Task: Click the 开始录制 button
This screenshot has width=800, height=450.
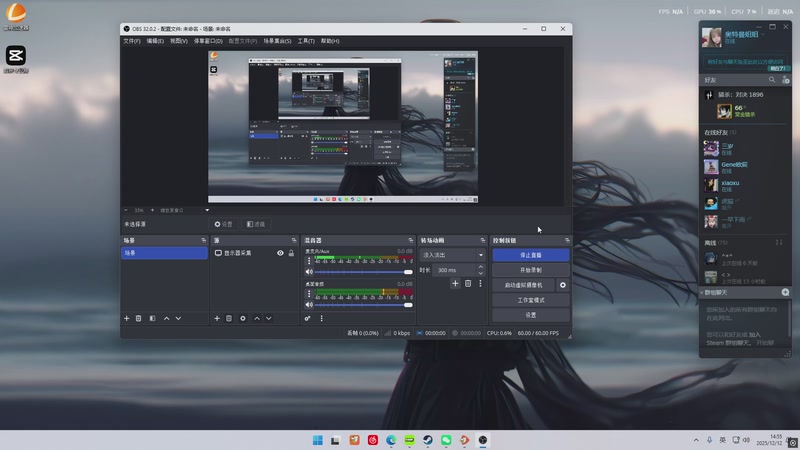Action: [530, 270]
